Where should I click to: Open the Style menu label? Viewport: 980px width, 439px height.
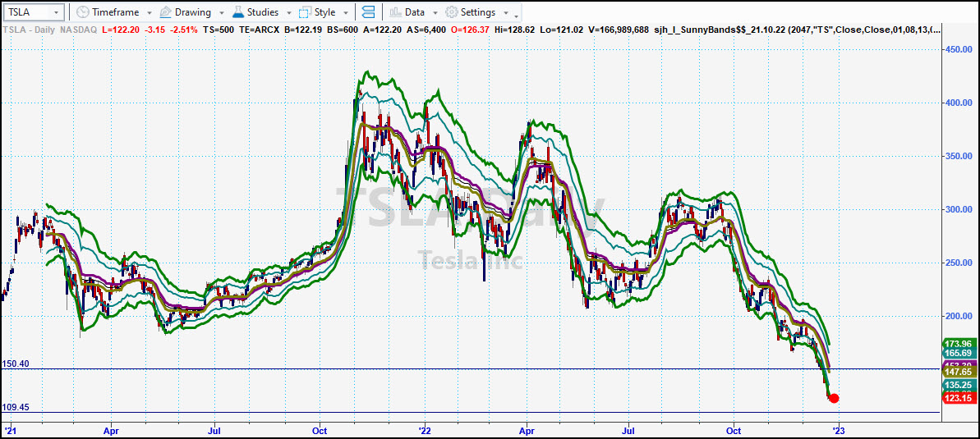click(x=325, y=11)
